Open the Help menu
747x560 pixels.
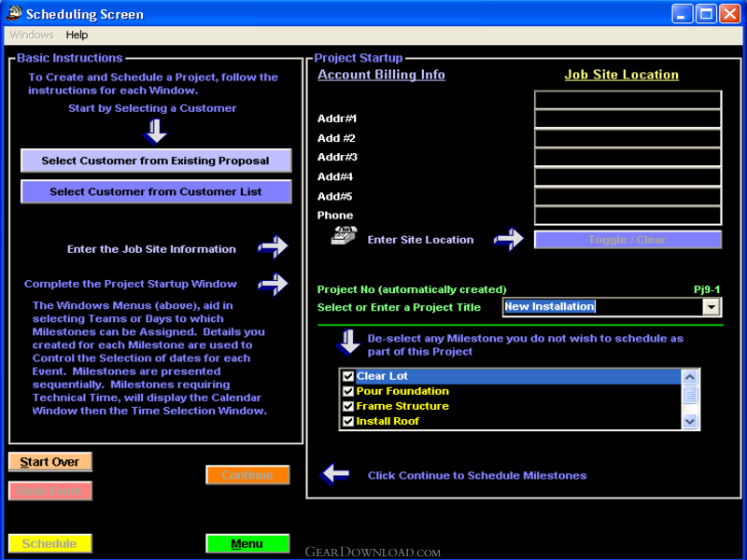[77, 35]
